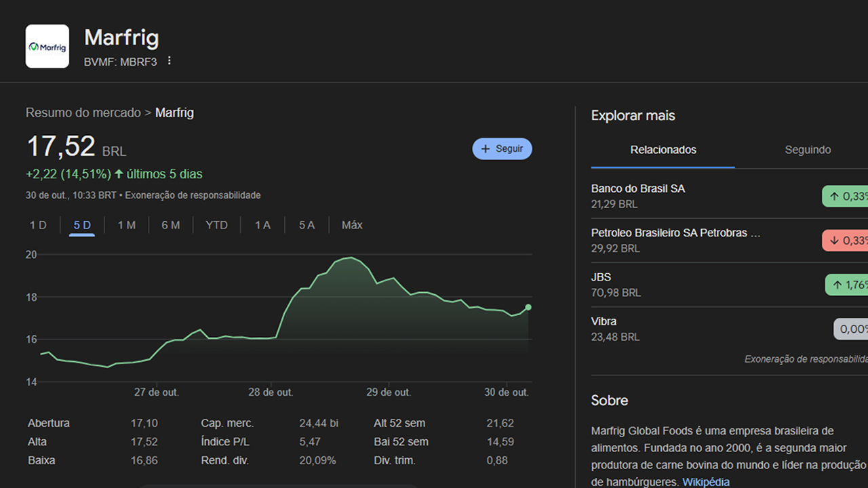The width and height of the screenshot is (868, 488).
Task: Open Banco do Brasil SA stock
Action: pyautogui.click(x=638, y=188)
